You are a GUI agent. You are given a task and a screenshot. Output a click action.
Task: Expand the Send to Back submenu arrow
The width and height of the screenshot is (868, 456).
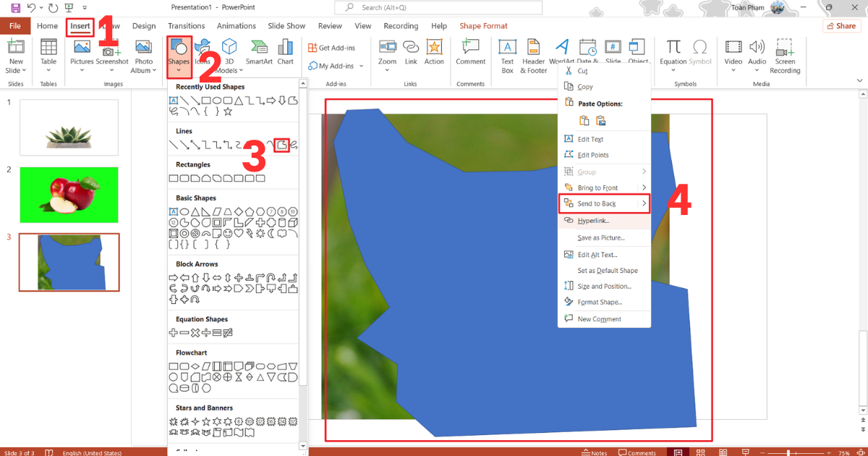pyautogui.click(x=644, y=204)
